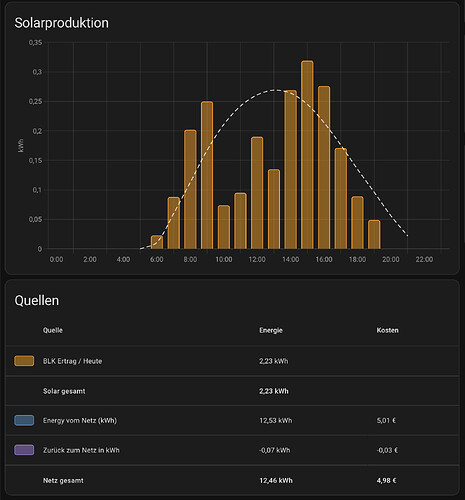
Task: Open the Zurück zum Netz in kWh row
Action: click(x=232, y=450)
